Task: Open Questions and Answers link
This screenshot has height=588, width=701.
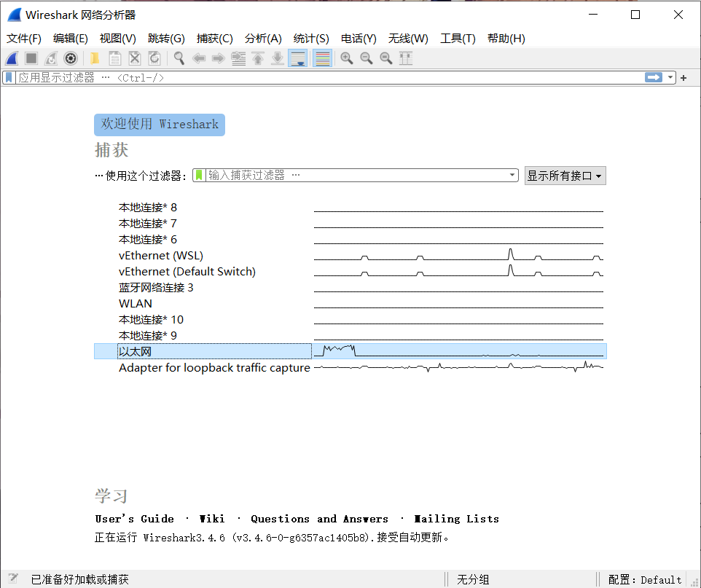Action: [x=319, y=519]
